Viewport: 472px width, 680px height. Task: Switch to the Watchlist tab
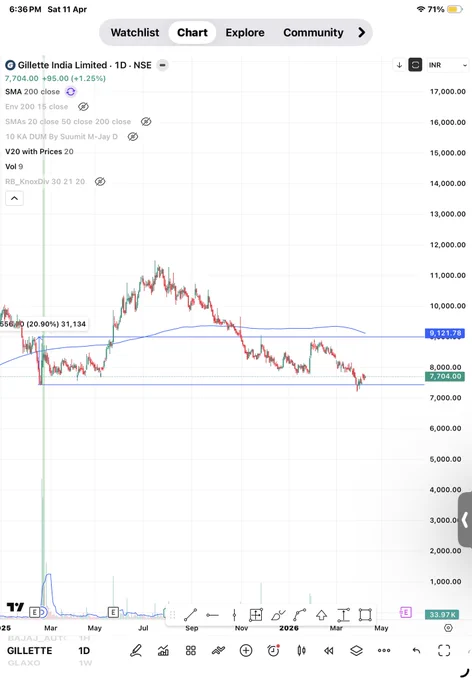pos(135,33)
